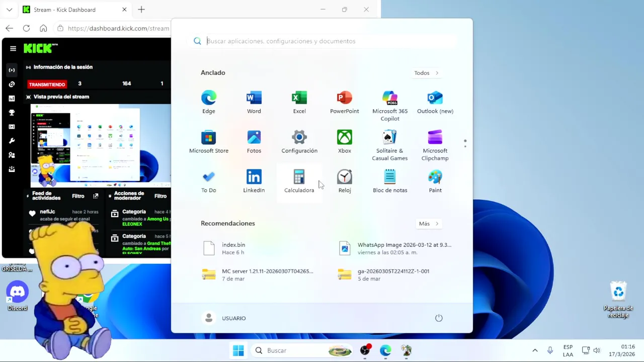This screenshot has height=362, width=644.
Task: Open Excel pinned app
Action: [299, 102]
